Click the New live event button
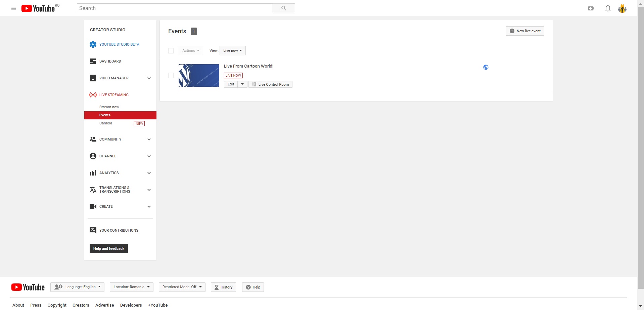Image resolution: width=644 pixels, height=310 pixels. [524, 31]
